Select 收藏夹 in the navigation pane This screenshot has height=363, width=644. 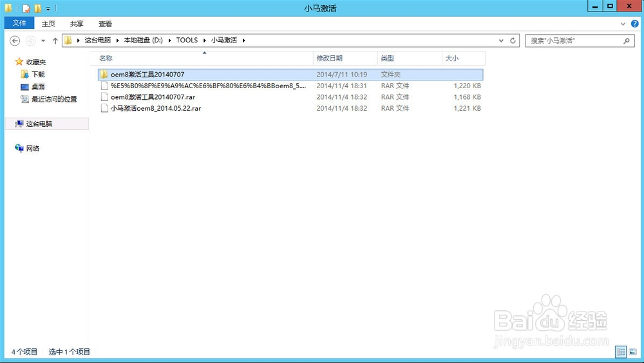pos(35,62)
